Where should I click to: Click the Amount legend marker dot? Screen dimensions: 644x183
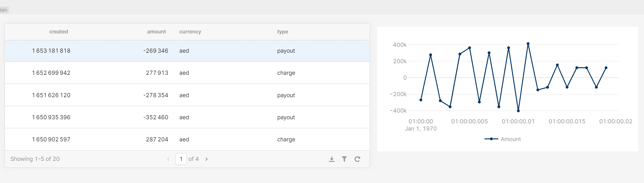coord(491,139)
